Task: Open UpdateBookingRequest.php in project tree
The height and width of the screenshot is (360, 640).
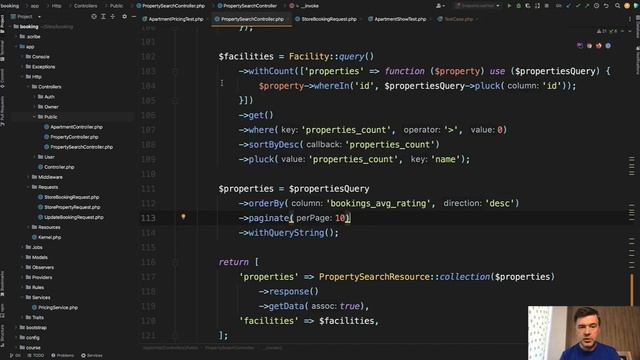Action: coord(74,218)
